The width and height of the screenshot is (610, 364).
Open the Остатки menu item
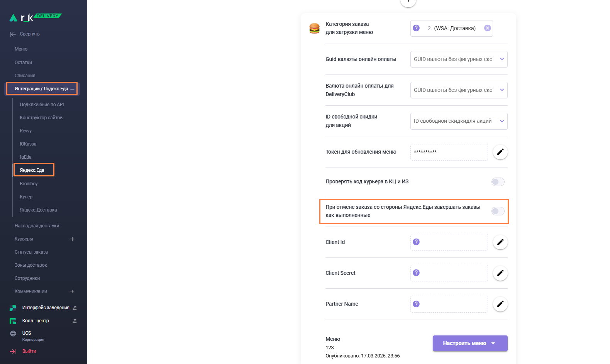tap(23, 63)
